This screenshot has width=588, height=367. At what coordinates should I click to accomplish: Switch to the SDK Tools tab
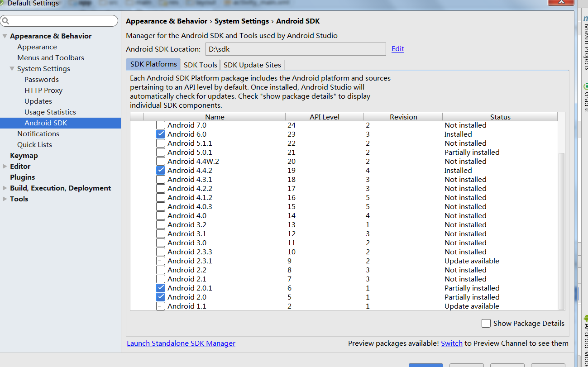coord(201,65)
